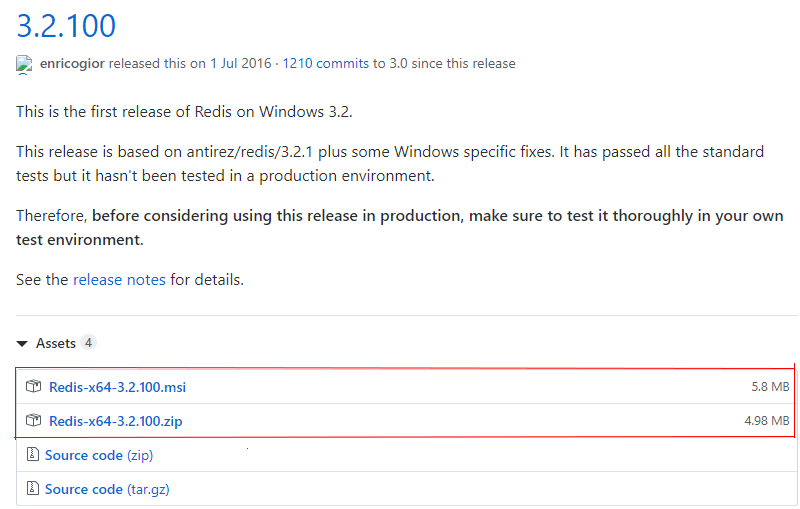The width and height of the screenshot is (800, 509).
Task: Follow the release notes link
Action: [x=119, y=279]
